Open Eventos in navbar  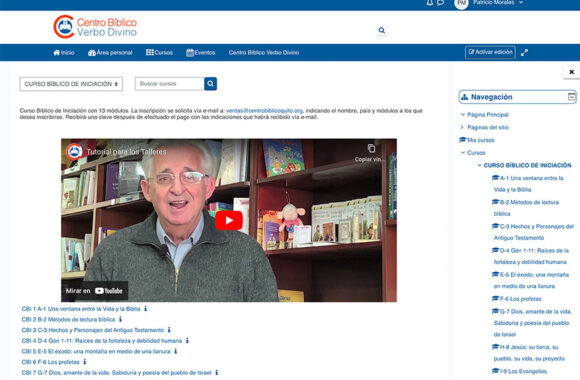[200, 53]
